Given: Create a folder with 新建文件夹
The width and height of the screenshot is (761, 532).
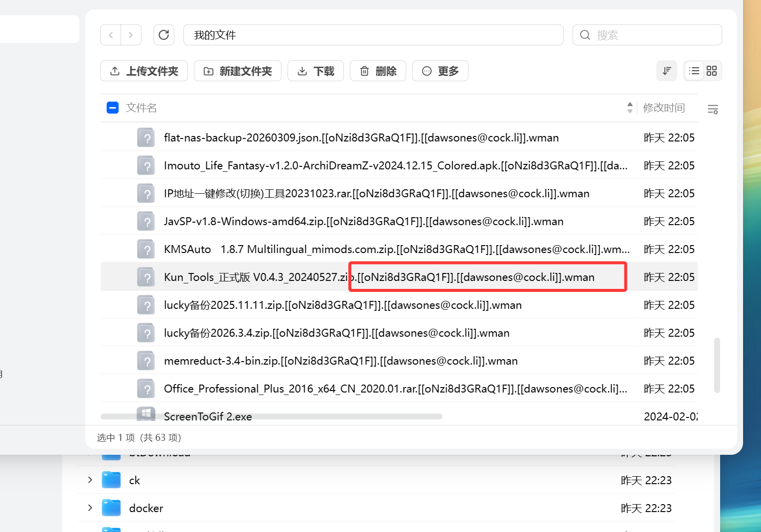Looking at the screenshot, I should pyautogui.click(x=238, y=71).
